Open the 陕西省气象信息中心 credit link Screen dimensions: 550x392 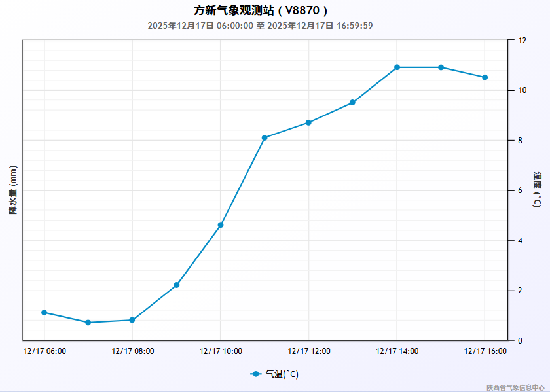[x=515, y=387]
